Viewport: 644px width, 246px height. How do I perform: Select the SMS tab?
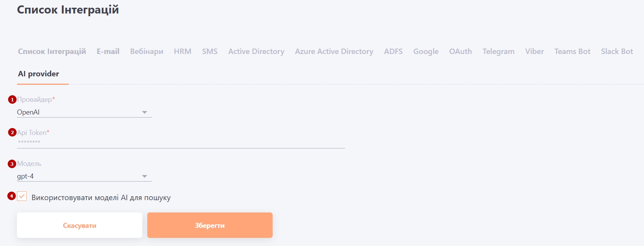click(210, 51)
